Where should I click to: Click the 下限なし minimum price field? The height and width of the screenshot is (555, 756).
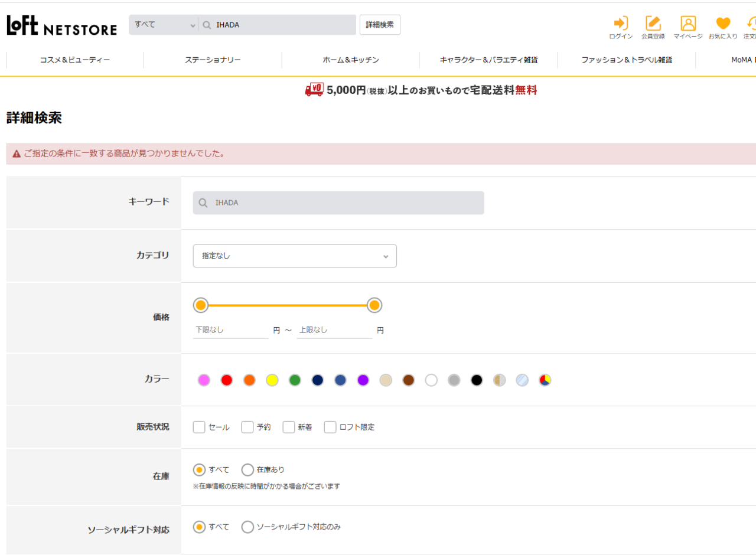click(231, 331)
